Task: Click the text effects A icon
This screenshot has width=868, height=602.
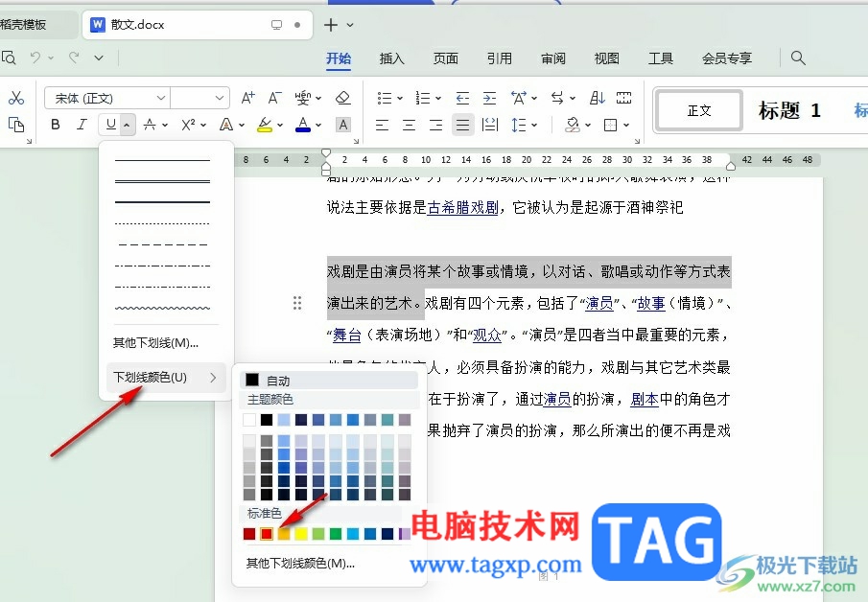Action: 225,125
